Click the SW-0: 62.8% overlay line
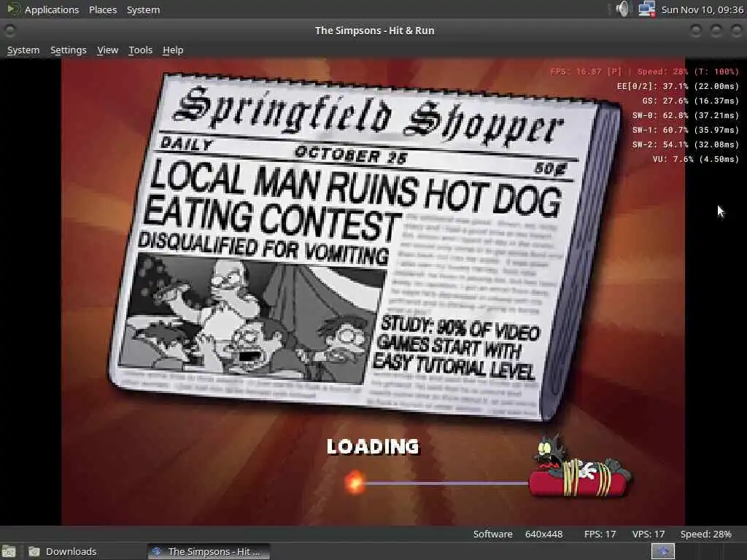Screen dimensions: 747x560 click(x=686, y=115)
